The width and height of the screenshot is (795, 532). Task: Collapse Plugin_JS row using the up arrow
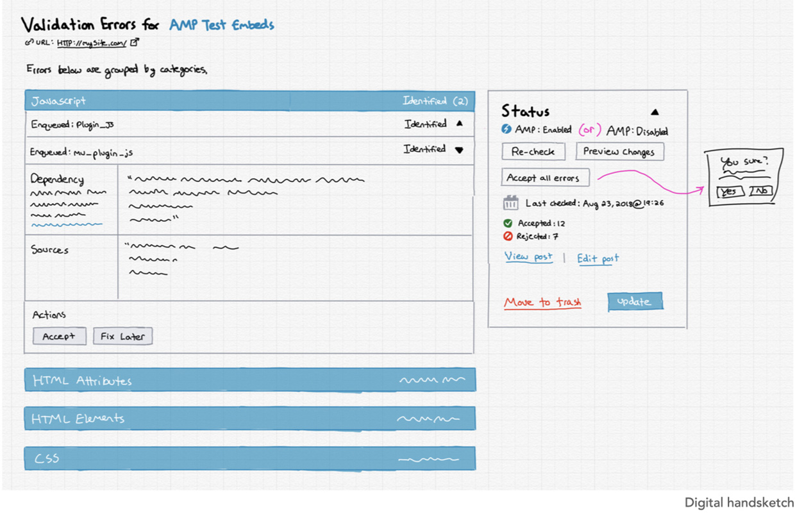click(x=459, y=124)
